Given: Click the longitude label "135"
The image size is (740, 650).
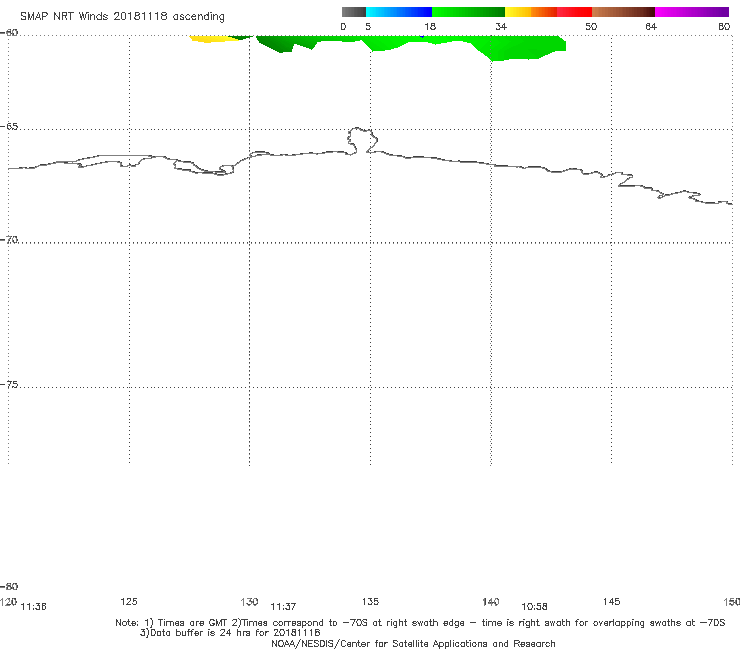Looking at the screenshot, I should (370, 602).
